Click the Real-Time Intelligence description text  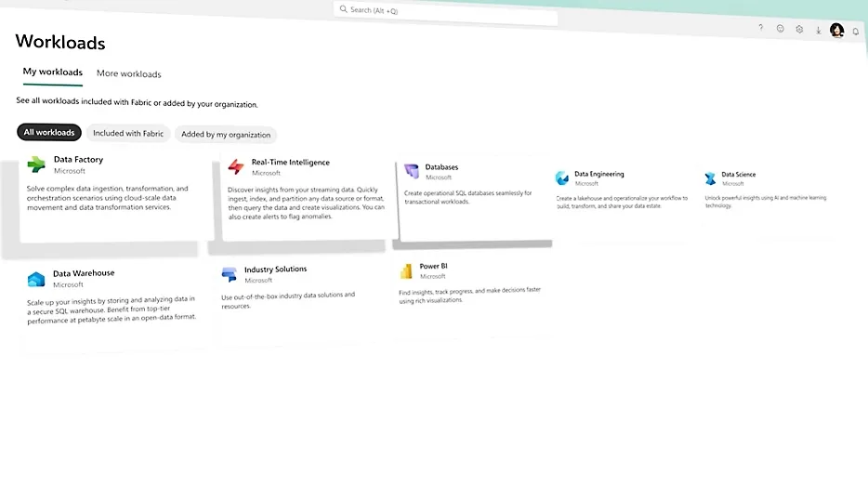point(306,203)
